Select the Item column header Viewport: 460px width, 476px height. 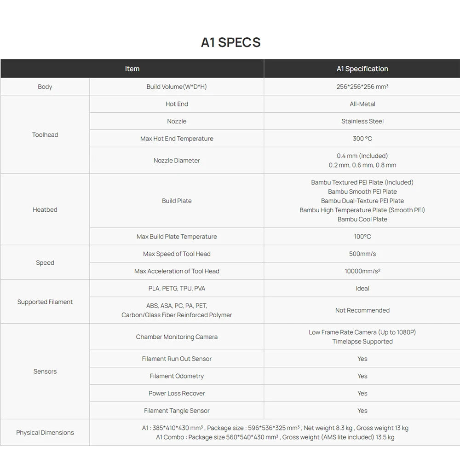tap(132, 69)
